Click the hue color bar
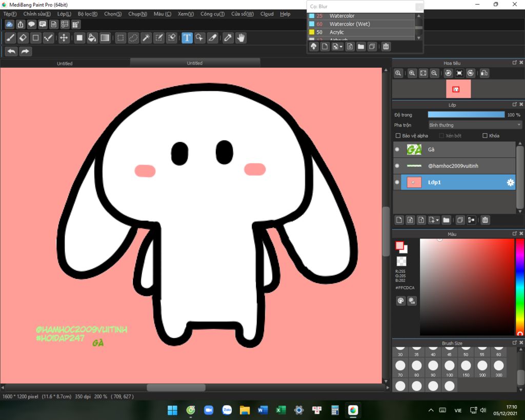The width and height of the screenshot is (525, 420). pos(520,287)
